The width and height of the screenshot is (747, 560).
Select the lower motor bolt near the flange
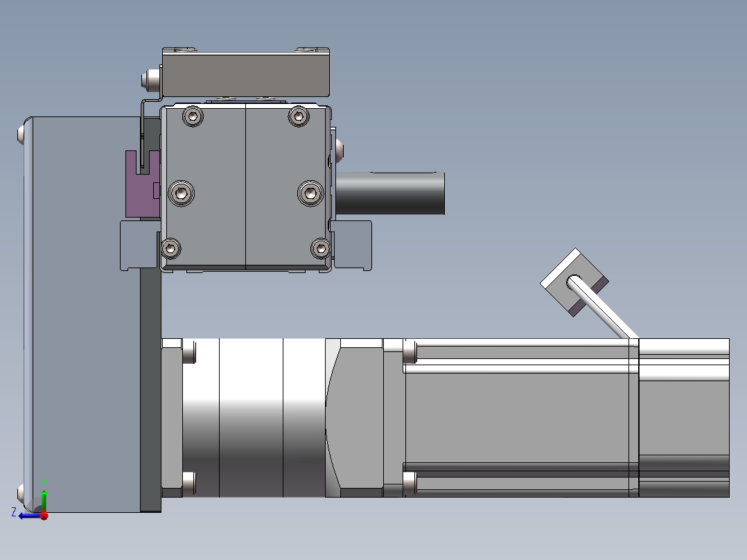coord(410,482)
